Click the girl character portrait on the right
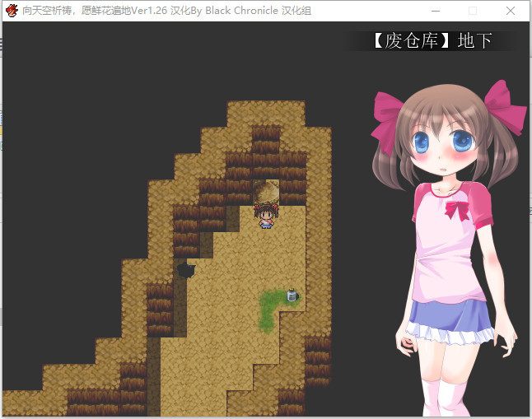Viewport: 532px width, 419px height. pos(448,248)
